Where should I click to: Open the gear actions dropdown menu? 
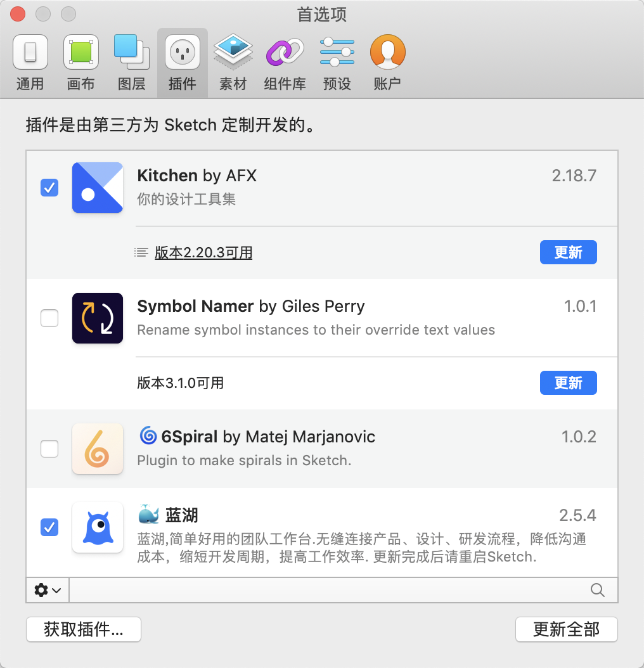coord(48,590)
